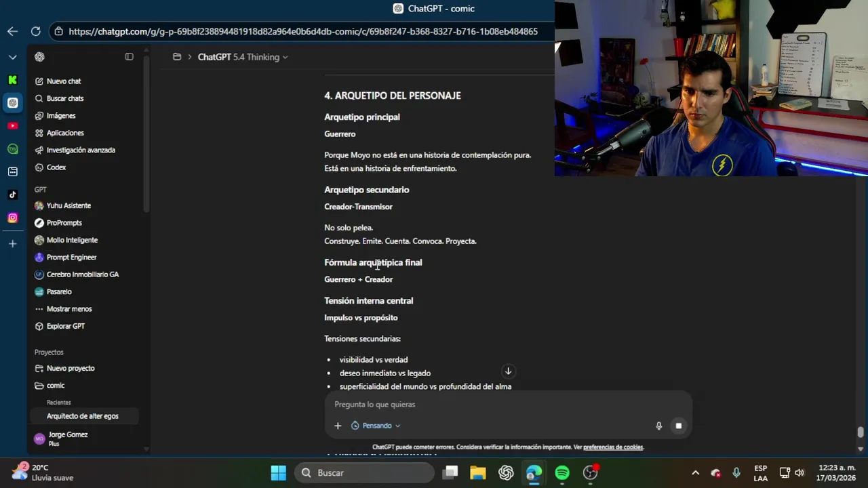Collapse the Proyectos section header

pyautogui.click(x=49, y=352)
